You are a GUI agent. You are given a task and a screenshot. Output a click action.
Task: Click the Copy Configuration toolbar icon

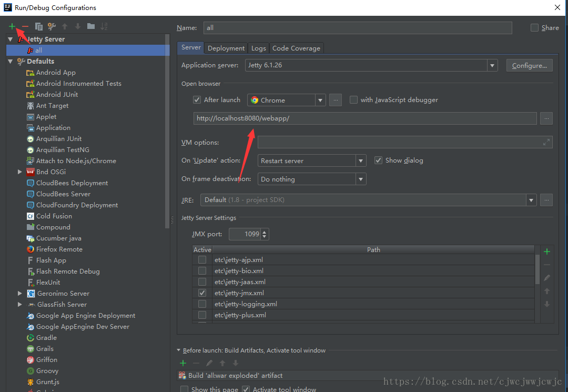[x=39, y=26]
